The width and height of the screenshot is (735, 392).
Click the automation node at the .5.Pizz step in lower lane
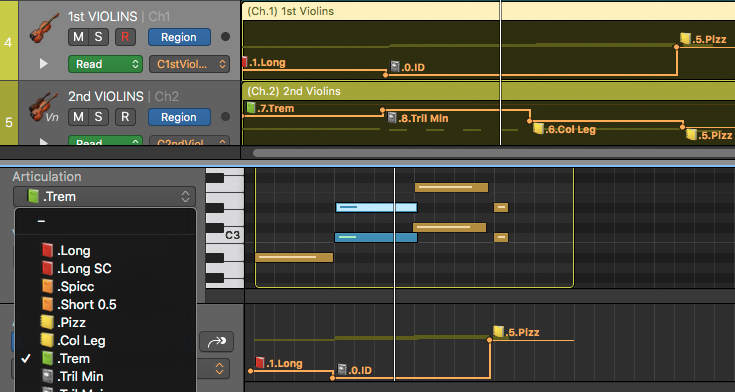pos(489,340)
